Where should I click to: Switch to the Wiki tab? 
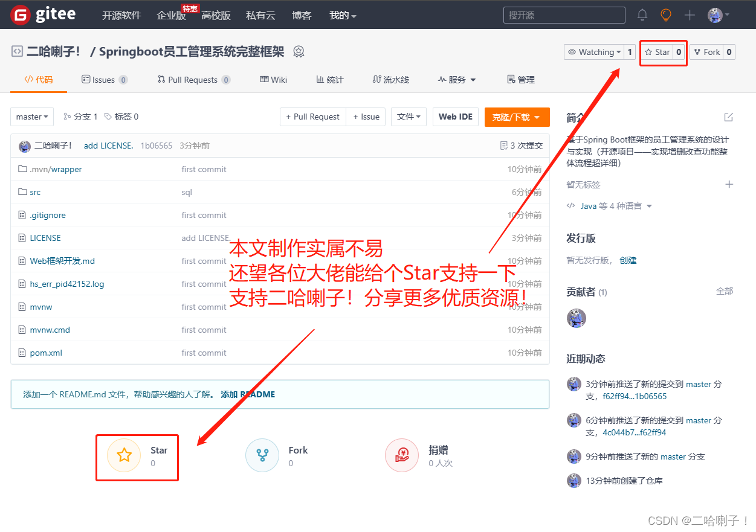[x=274, y=80]
